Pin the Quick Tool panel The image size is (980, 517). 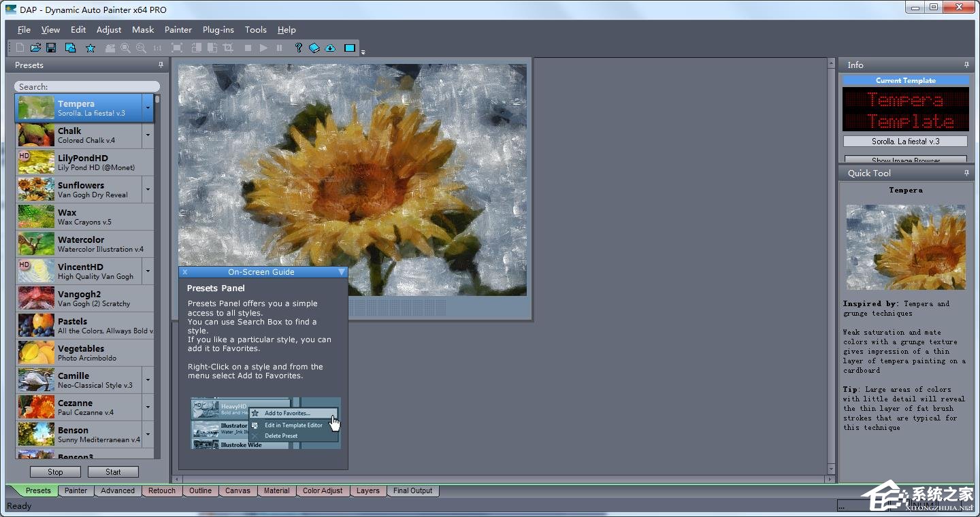(966, 173)
